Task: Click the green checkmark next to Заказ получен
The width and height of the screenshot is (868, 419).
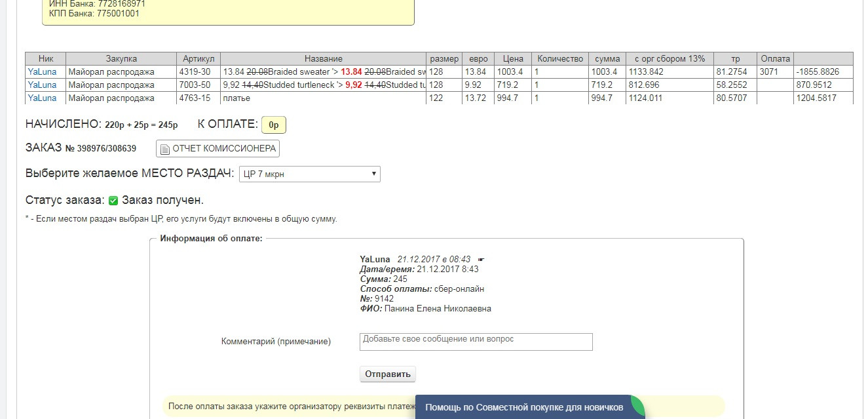Action: point(113,201)
